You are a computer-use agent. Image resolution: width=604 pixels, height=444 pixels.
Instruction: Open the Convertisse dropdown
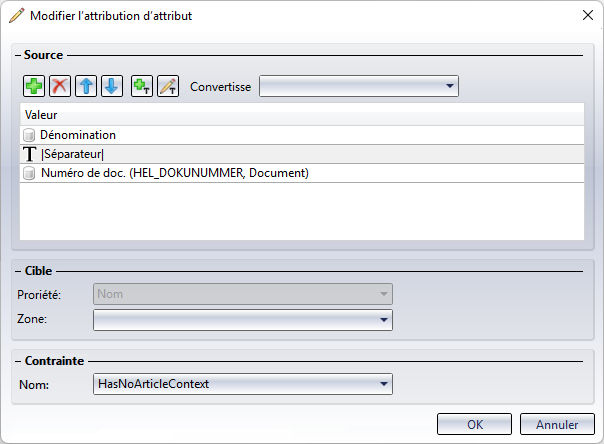(x=359, y=86)
